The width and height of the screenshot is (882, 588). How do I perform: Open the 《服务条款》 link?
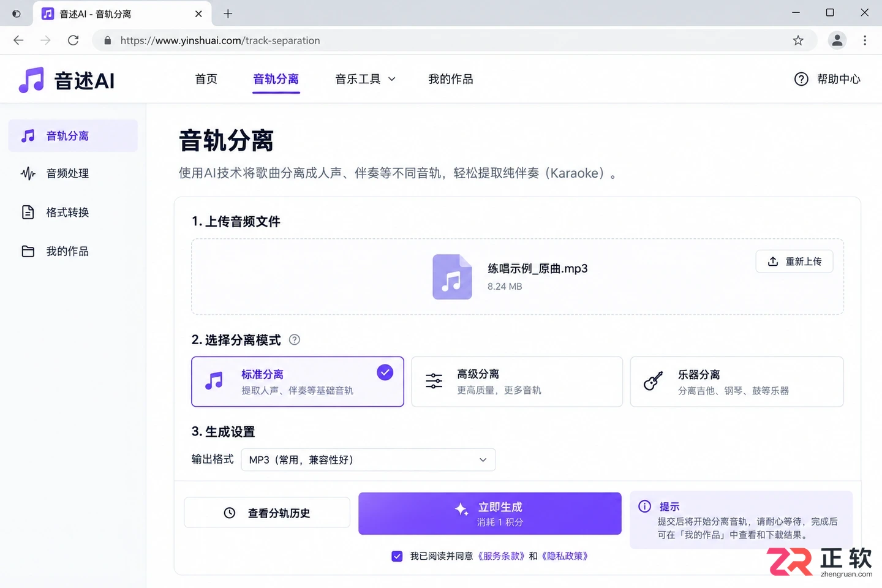[502, 556]
